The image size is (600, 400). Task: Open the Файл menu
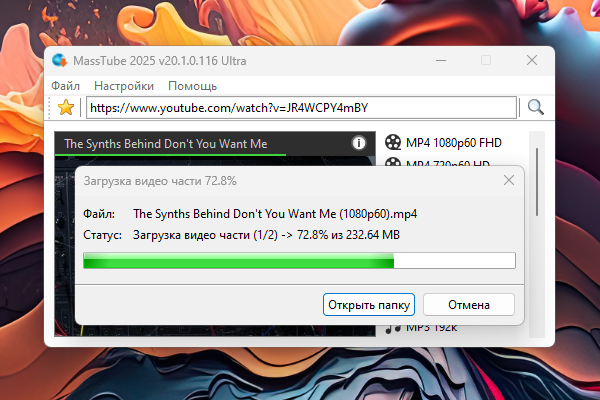point(65,86)
